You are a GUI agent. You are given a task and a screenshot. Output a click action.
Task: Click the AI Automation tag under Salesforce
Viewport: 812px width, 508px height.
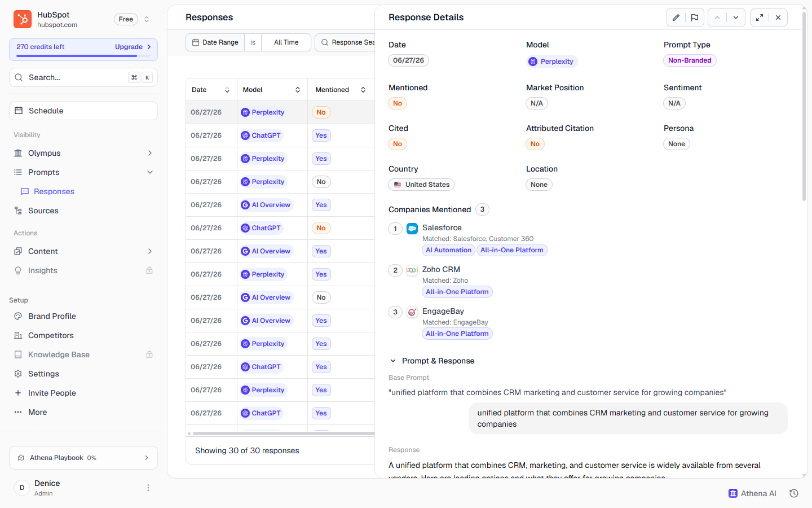[x=448, y=250]
